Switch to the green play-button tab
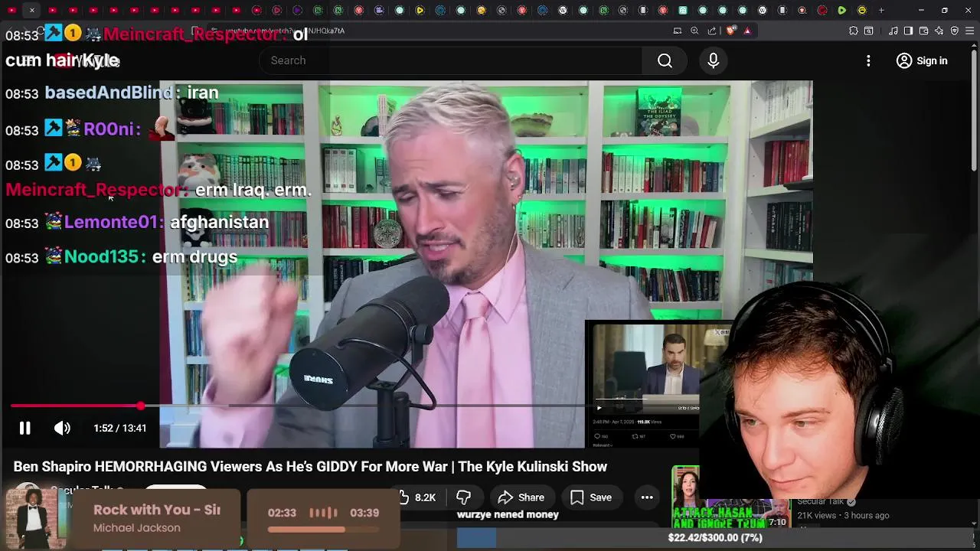Viewport: 980px width, 551px height. [841, 10]
